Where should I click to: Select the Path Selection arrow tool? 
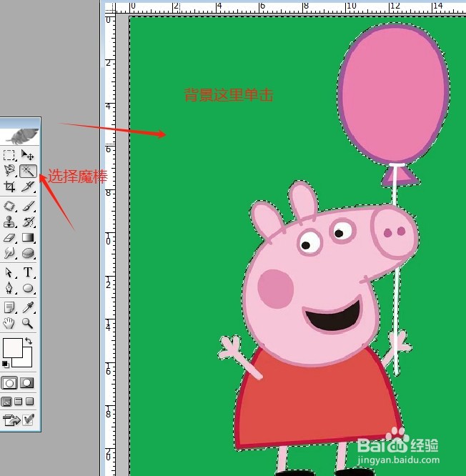tap(9, 272)
